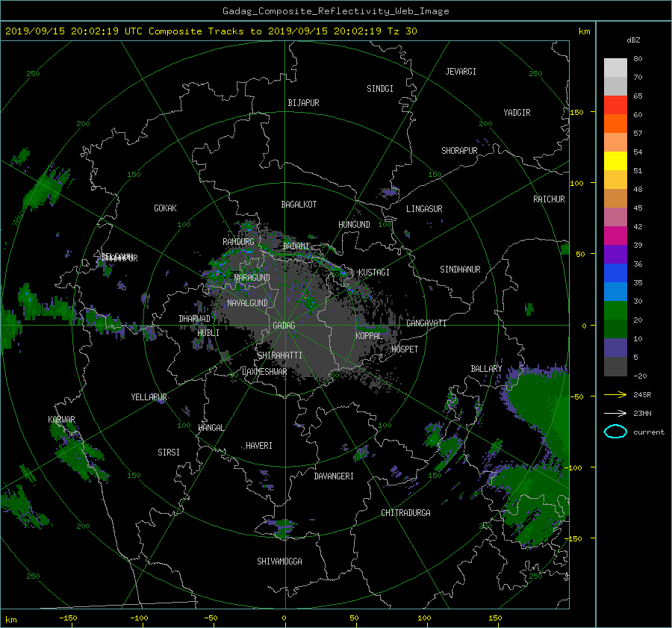The width and height of the screenshot is (672, 628).
Task: Click the RAMDURG city label
Action: (x=238, y=242)
